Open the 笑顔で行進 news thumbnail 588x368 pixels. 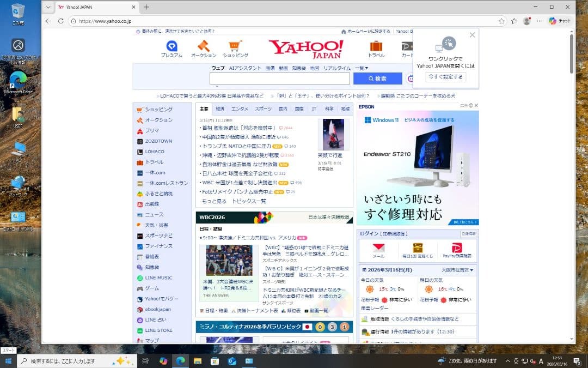click(333, 135)
